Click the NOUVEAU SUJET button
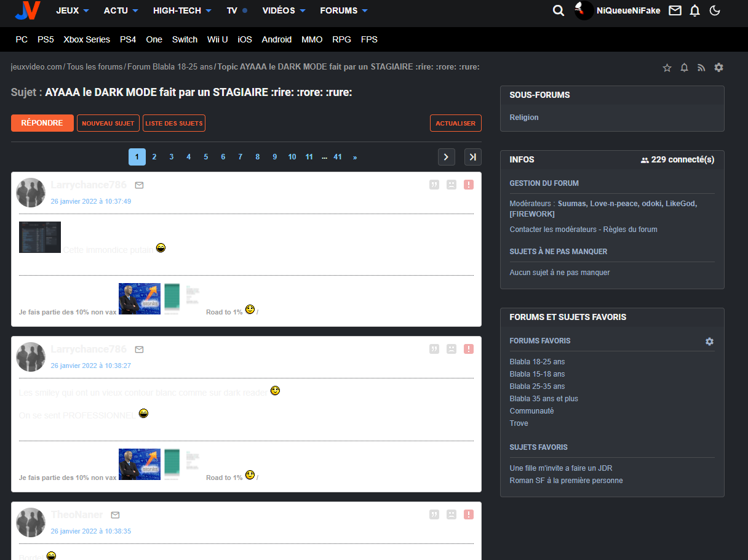Image resolution: width=748 pixels, height=560 pixels. pos(108,123)
